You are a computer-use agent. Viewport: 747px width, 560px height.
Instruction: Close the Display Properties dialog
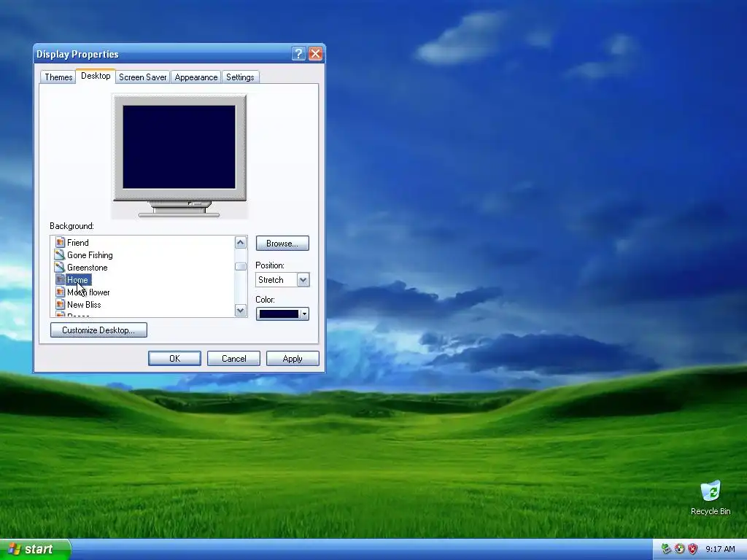(x=315, y=54)
